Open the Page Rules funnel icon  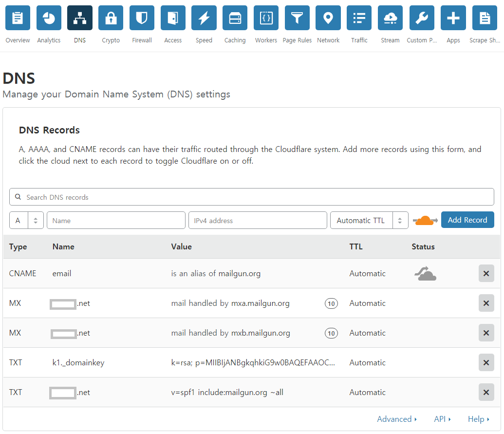point(297,18)
